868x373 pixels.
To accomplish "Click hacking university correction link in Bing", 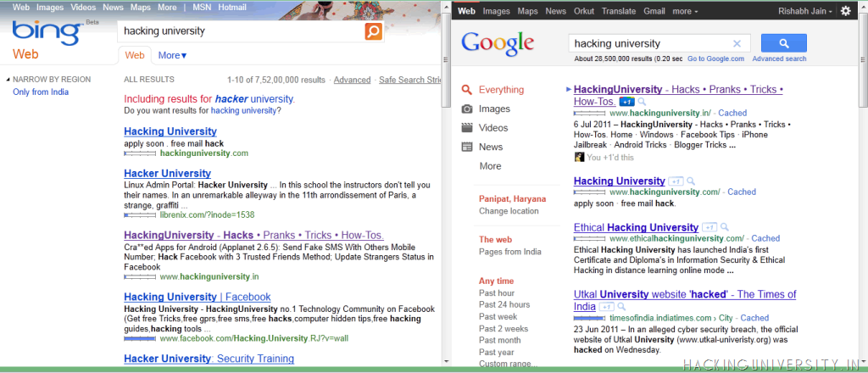I will (243, 111).
